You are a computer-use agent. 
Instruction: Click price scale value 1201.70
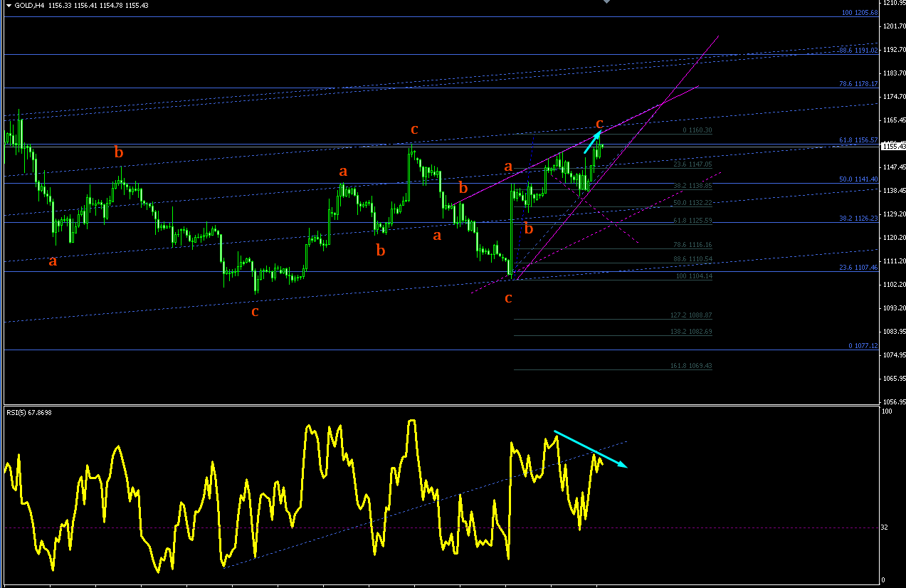click(894, 26)
